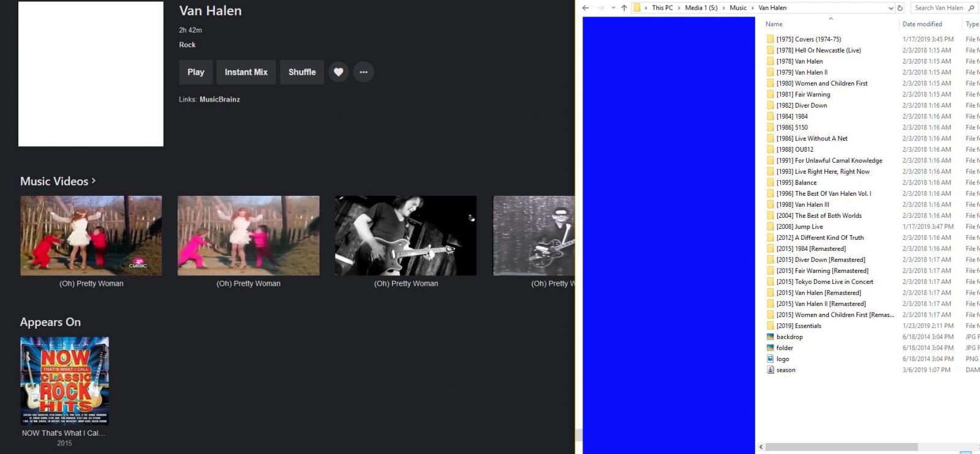Click the NOW That's What I Cal... album title
980x454 pixels.
[x=64, y=433]
